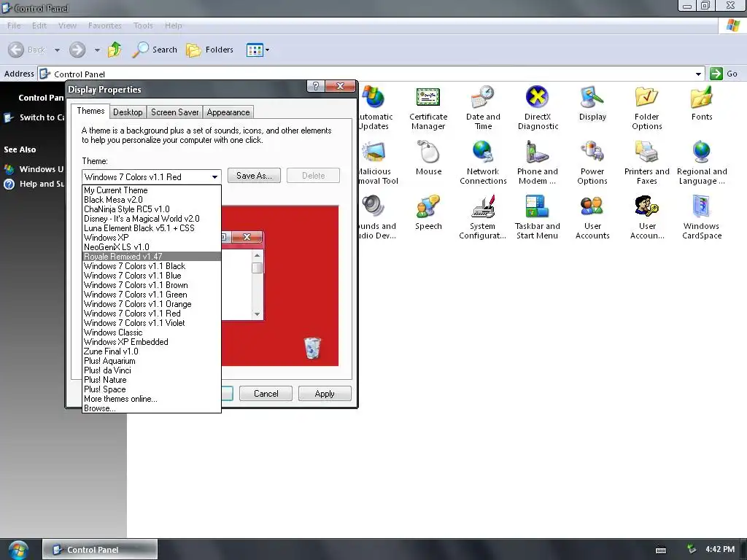
Task: Open User Accounts icon with two people
Action: pyautogui.click(x=592, y=217)
